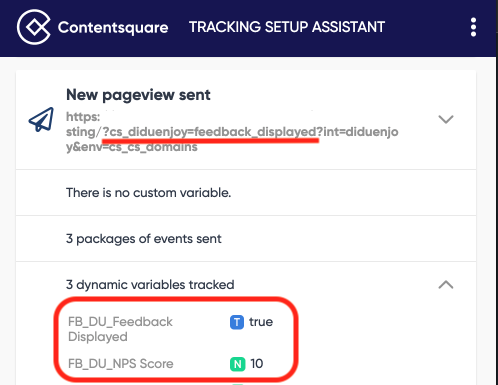Click the paper plane pageview icon
The image size is (498, 385).
(41, 120)
